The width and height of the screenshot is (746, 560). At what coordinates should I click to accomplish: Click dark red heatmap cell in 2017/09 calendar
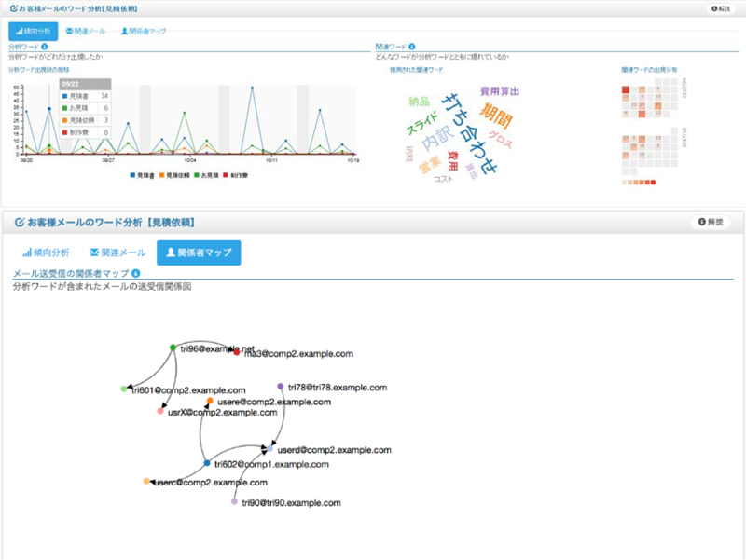[x=626, y=89]
